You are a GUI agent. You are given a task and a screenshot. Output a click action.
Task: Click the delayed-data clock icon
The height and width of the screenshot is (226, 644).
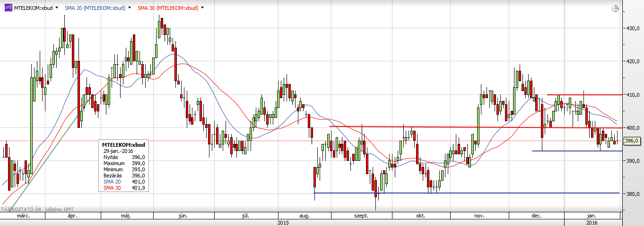point(615,8)
